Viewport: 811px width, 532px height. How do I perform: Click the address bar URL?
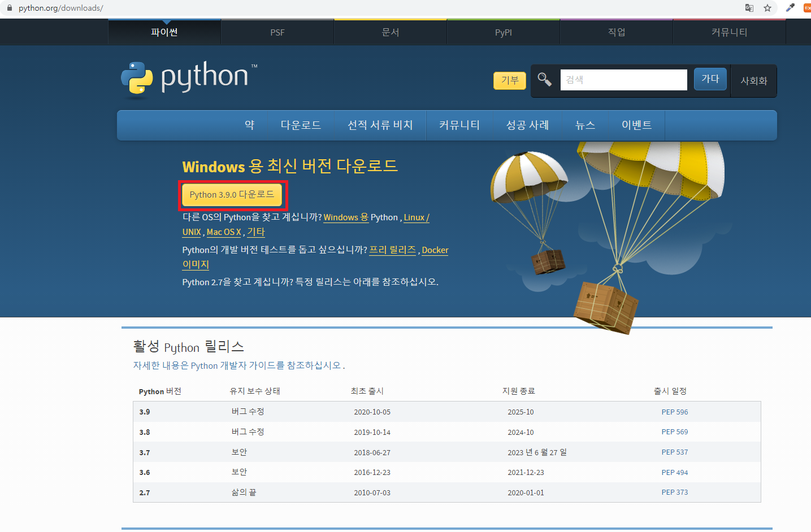(x=60, y=8)
